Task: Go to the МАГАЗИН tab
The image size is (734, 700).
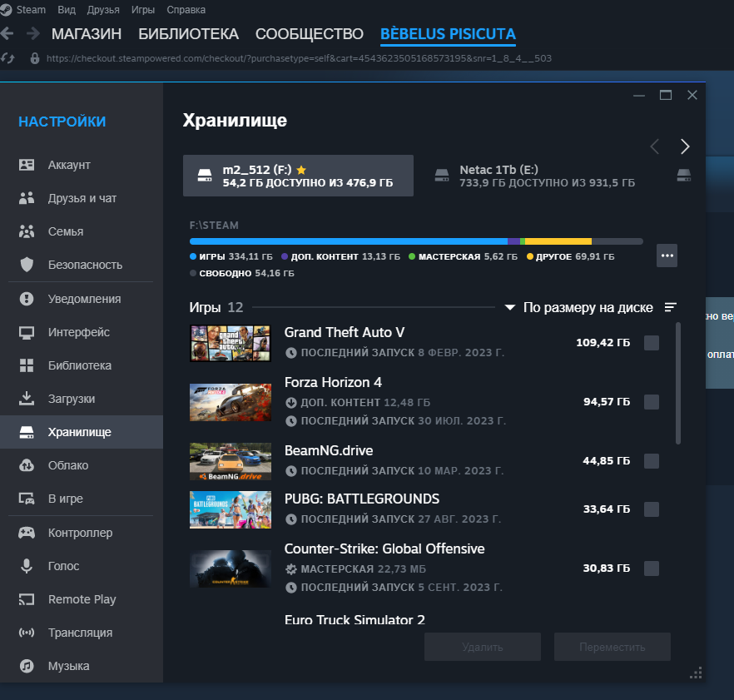Action: click(x=87, y=34)
